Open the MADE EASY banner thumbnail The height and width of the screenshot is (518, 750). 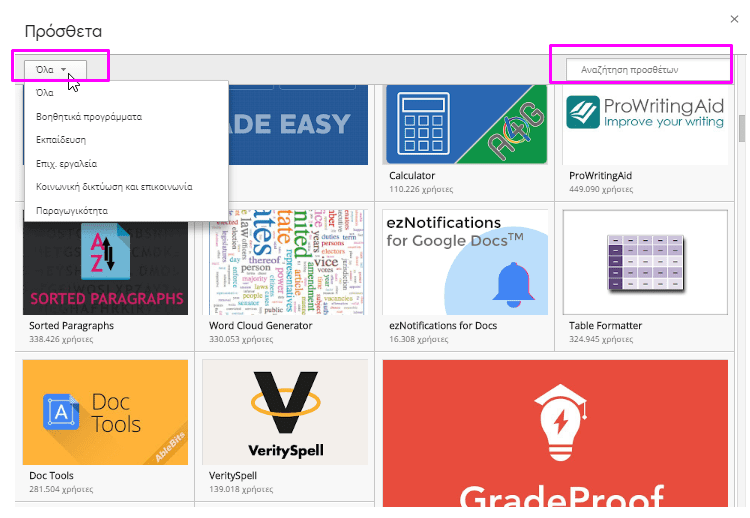tap(298, 124)
